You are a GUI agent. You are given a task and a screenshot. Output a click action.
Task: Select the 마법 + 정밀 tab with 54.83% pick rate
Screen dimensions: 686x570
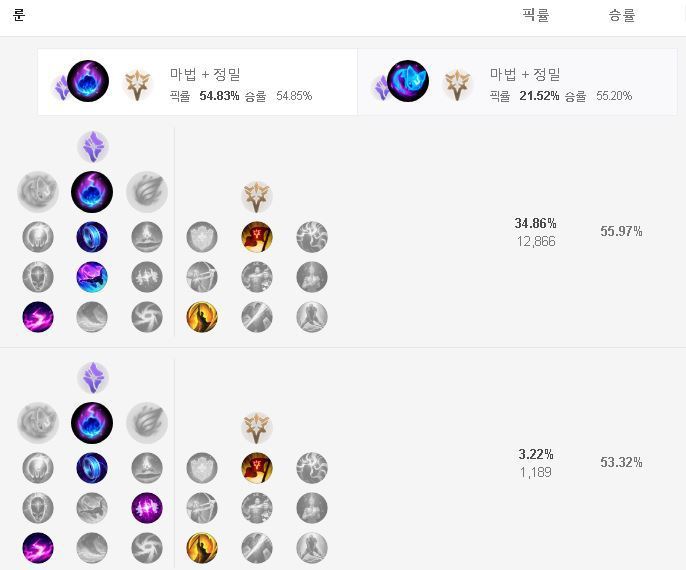coord(197,82)
